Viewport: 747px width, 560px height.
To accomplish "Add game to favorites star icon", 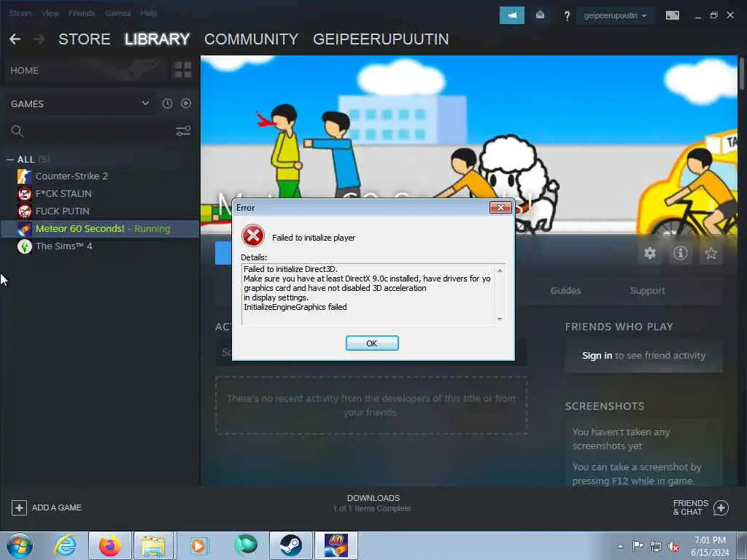I will pyautogui.click(x=711, y=253).
